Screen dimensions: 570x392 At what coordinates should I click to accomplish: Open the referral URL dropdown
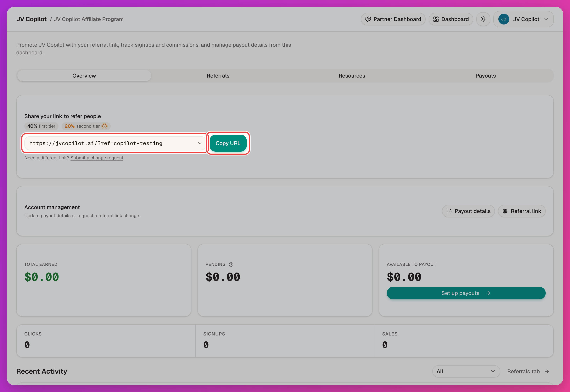115,143
